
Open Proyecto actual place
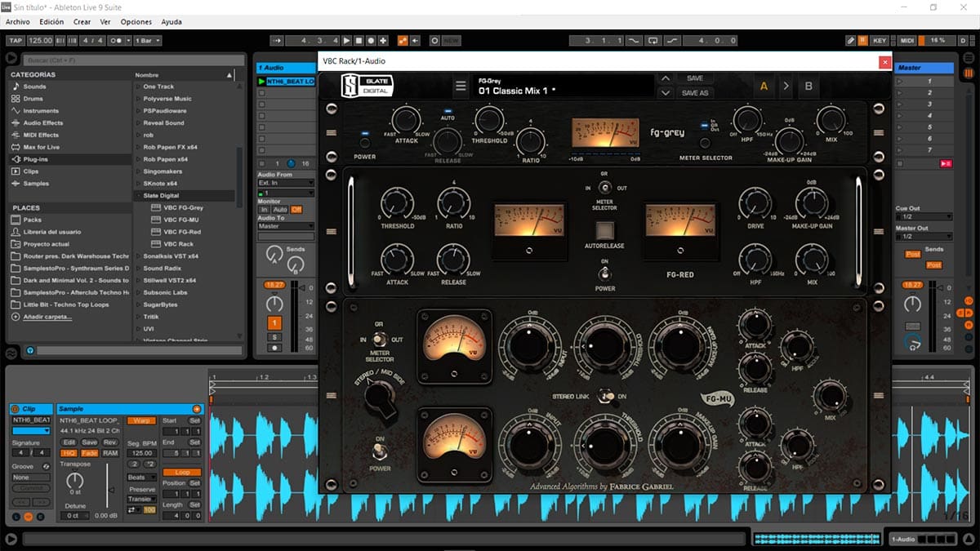click(x=47, y=244)
